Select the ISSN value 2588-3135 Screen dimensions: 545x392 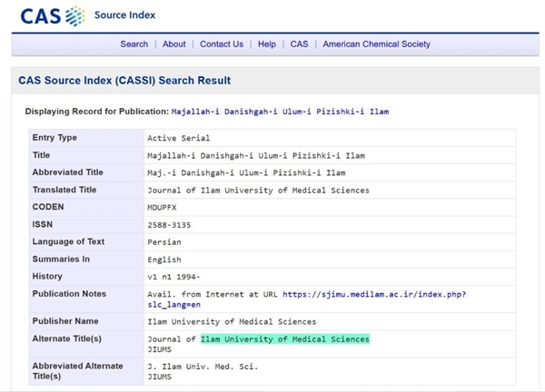(x=169, y=225)
